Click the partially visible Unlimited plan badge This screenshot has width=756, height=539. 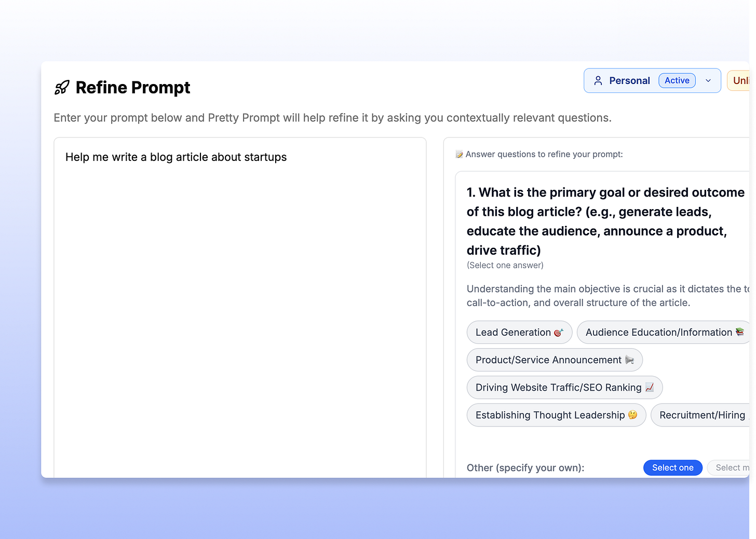738,80
